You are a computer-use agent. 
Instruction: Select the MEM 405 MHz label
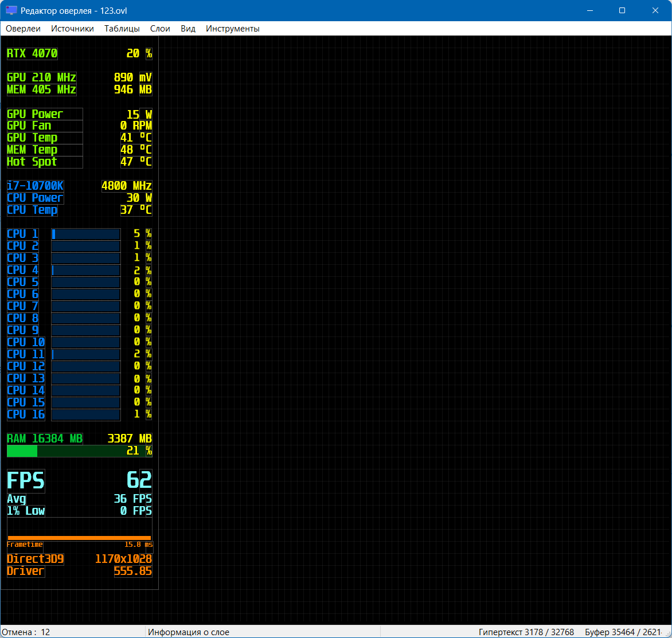(x=42, y=89)
